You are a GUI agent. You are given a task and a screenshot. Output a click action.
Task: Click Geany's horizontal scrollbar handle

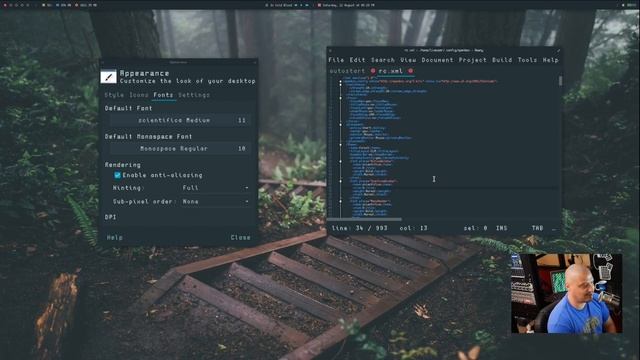(365, 220)
